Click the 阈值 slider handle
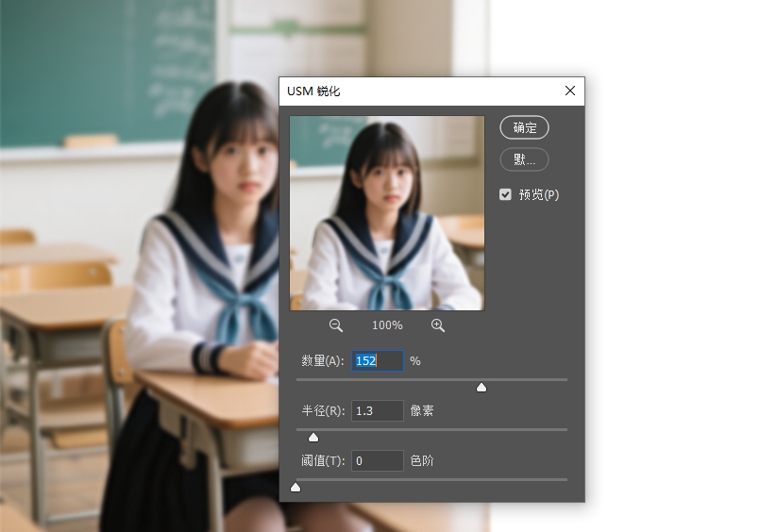This screenshot has height=532, width=760. (296, 488)
